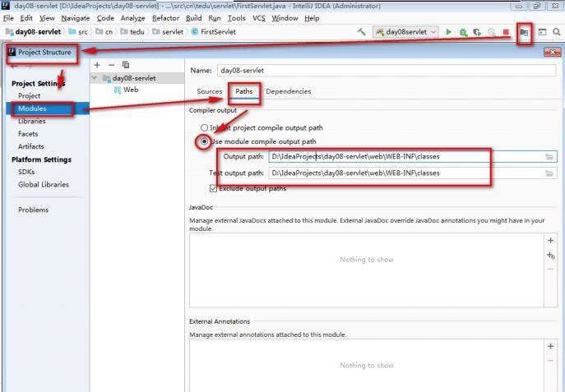Click the module Name input field
The image size is (565, 392).
pos(387,71)
